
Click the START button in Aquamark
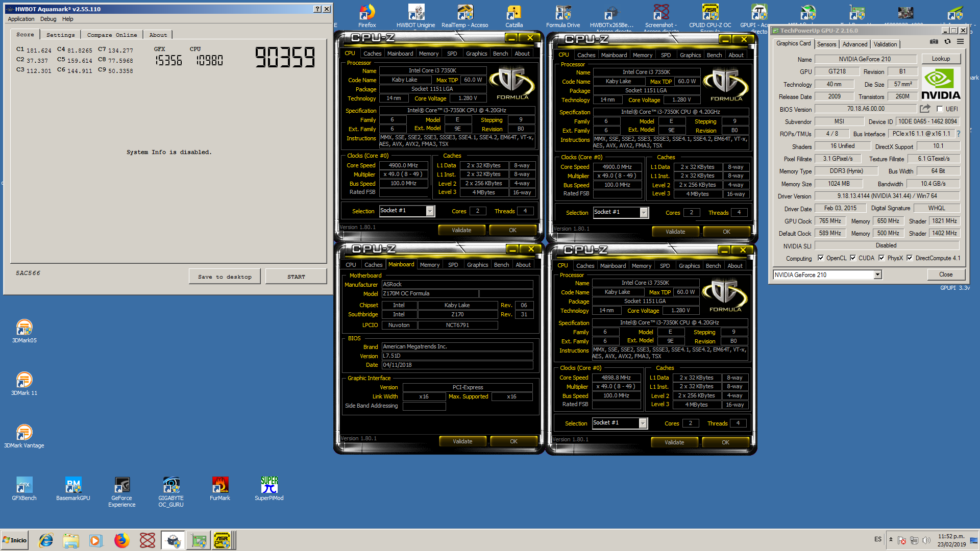coord(296,277)
